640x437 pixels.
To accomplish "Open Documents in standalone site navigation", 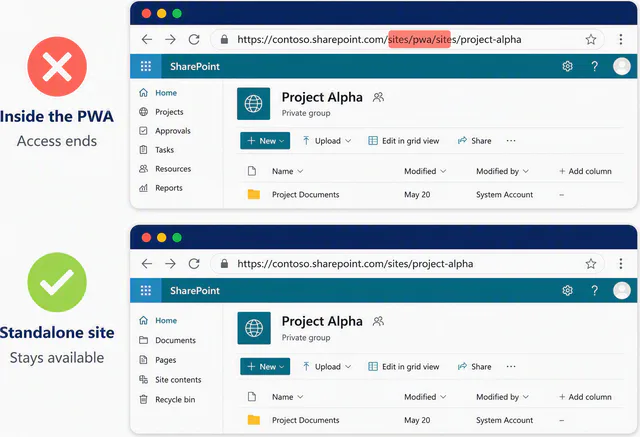I will [x=167, y=340].
